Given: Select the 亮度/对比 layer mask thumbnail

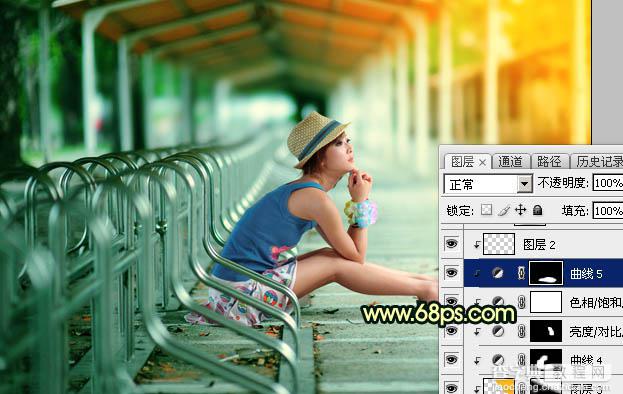Looking at the screenshot, I should pos(546,331).
